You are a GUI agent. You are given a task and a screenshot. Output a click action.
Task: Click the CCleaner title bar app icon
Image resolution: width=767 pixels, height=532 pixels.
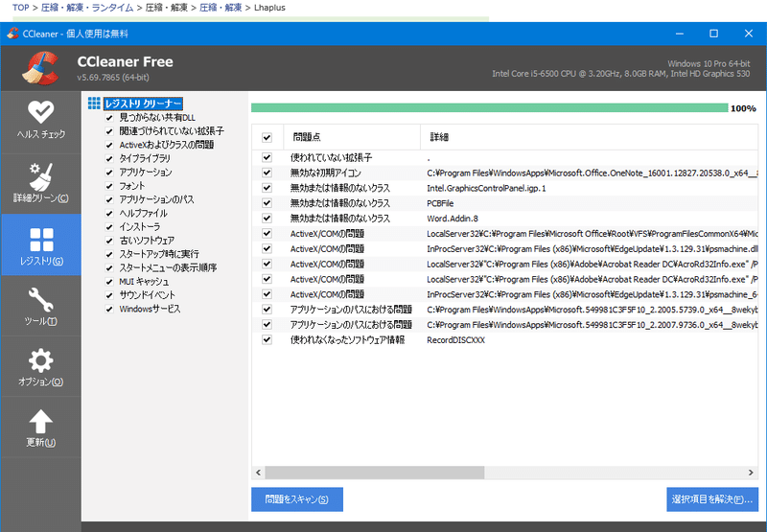(x=12, y=34)
